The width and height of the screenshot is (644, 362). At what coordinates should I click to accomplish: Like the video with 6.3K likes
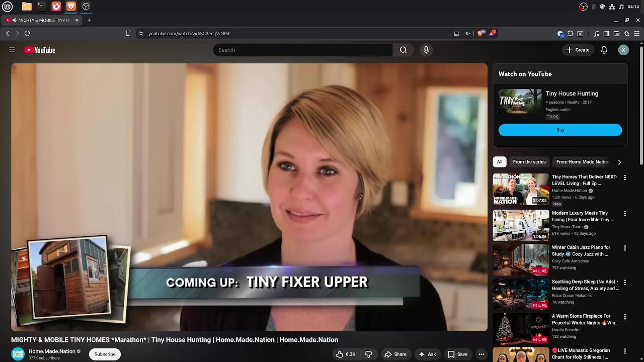346,354
